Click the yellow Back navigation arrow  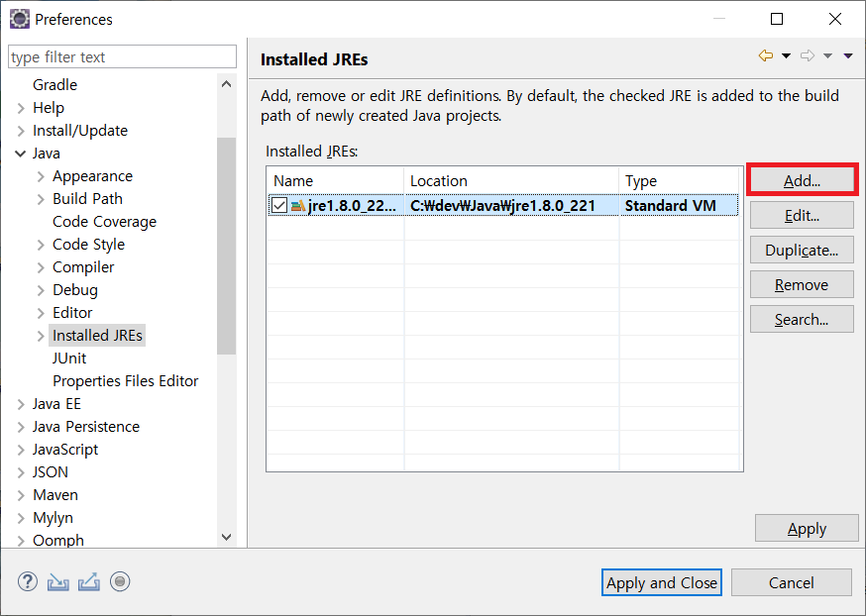(x=766, y=55)
